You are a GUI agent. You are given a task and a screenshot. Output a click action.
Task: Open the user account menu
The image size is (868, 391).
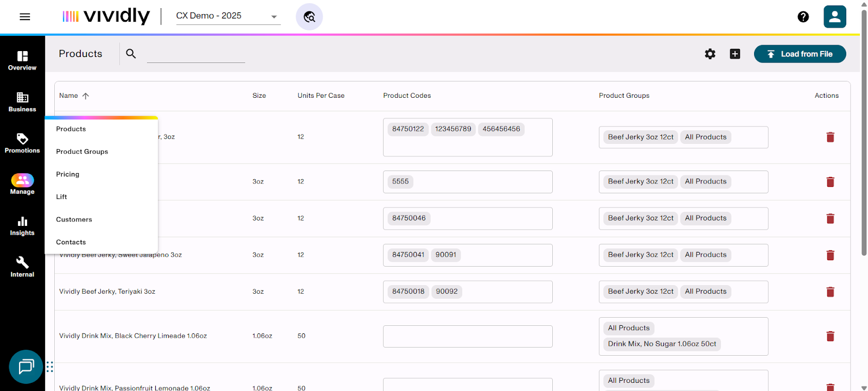tap(834, 17)
